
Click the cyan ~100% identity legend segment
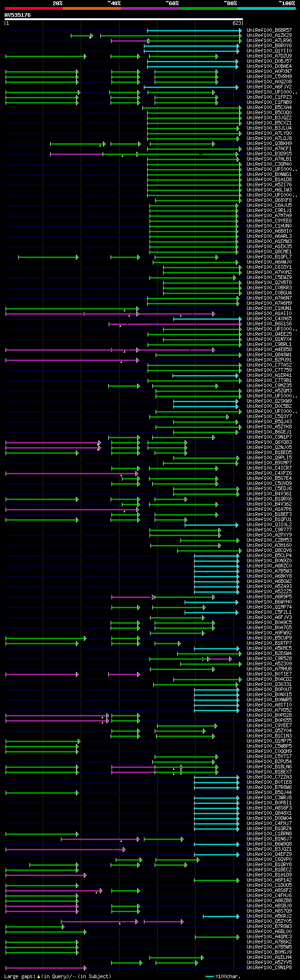pos(266,8)
